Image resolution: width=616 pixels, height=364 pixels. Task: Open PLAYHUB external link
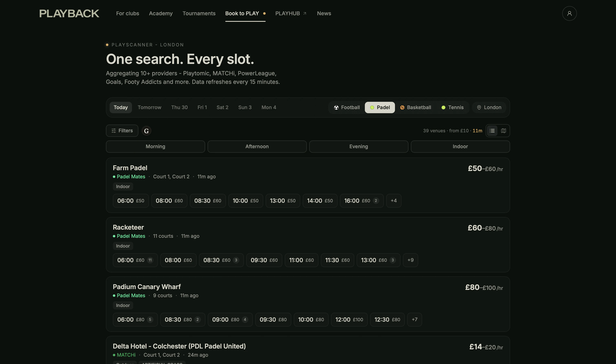pos(290,13)
